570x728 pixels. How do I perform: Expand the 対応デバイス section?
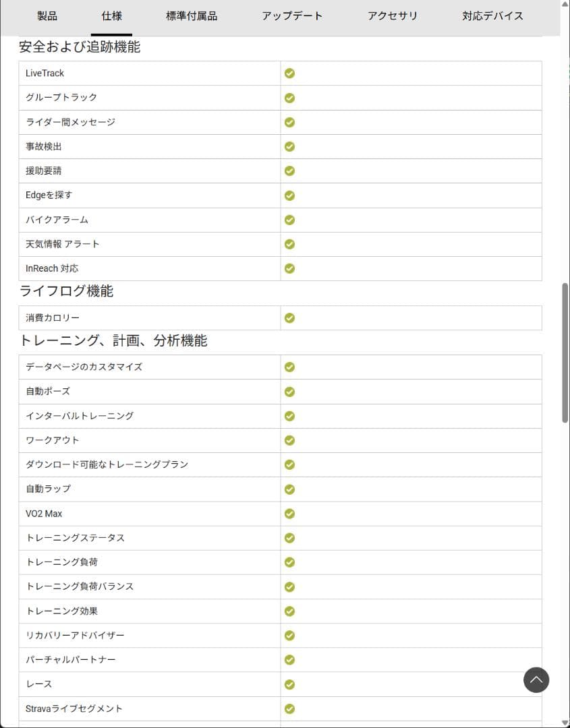[492, 16]
